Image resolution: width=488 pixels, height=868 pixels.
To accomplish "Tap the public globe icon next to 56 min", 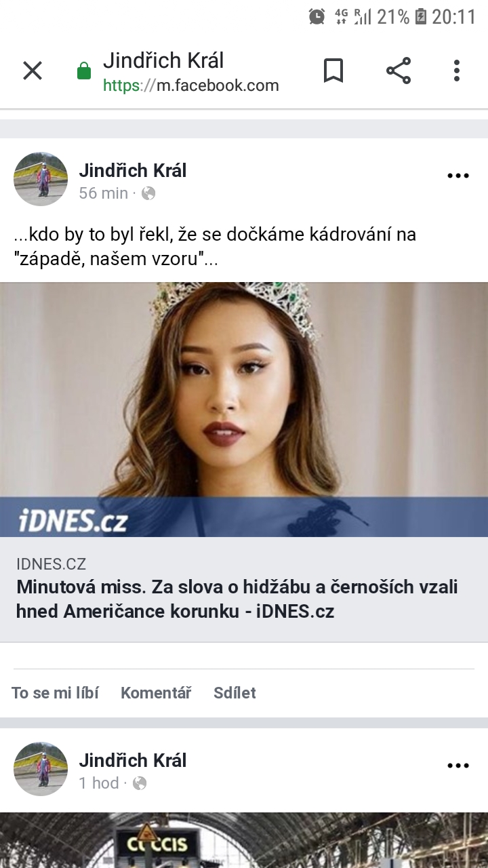I will tap(148, 193).
